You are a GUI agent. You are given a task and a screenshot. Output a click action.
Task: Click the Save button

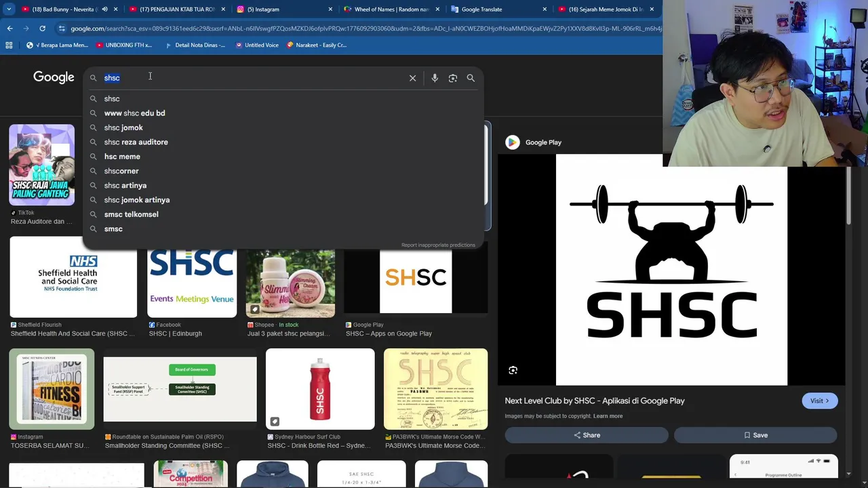755,435
